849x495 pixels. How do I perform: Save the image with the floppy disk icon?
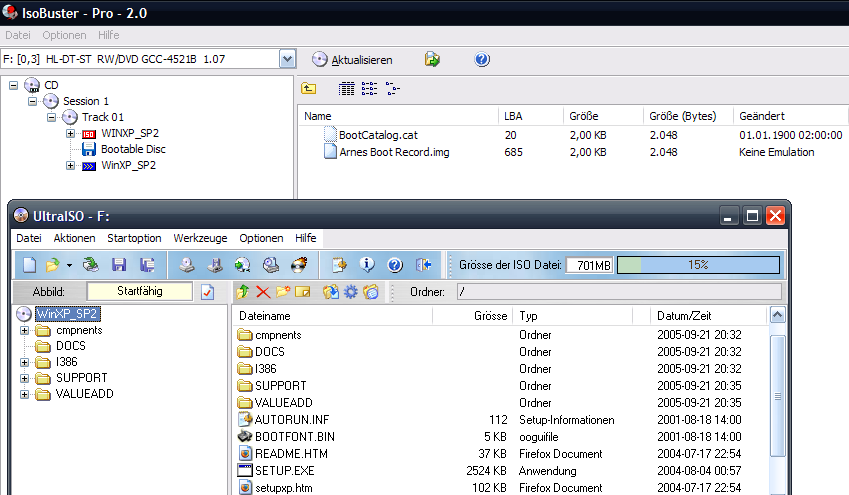tap(119, 265)
